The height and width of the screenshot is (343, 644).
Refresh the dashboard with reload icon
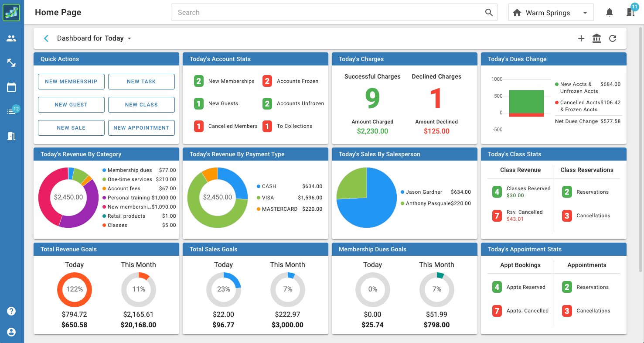[x=613, y=38]
